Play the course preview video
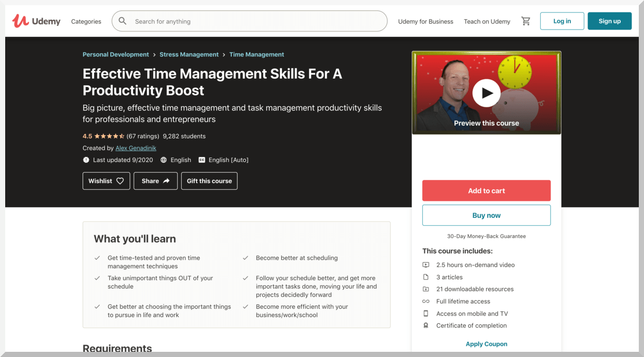Screen dimensions: 644x357 pyautogui.click(x=486, y=93)
